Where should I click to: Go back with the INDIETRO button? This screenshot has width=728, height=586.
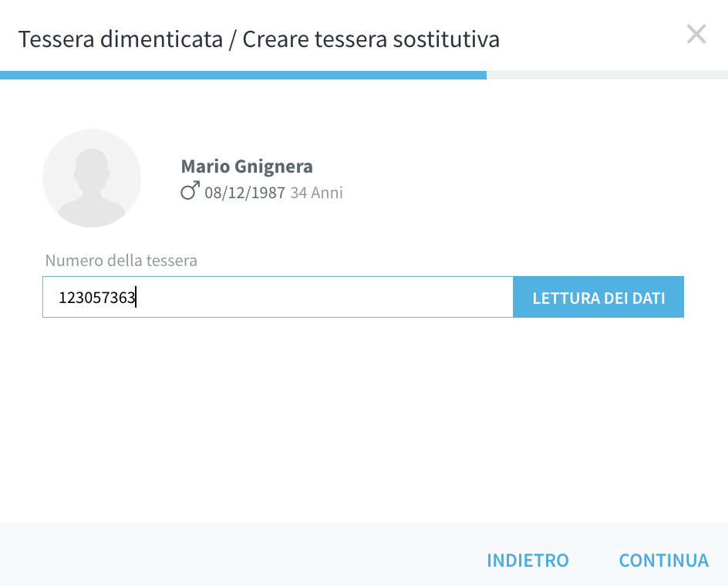tap(528, 561)
